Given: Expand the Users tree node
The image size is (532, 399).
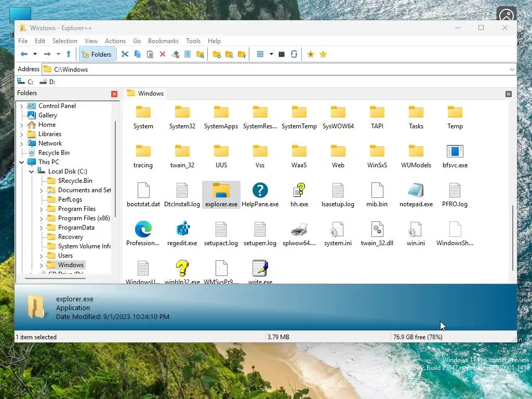Looking at the screenshot, I should tap(41, 256).
